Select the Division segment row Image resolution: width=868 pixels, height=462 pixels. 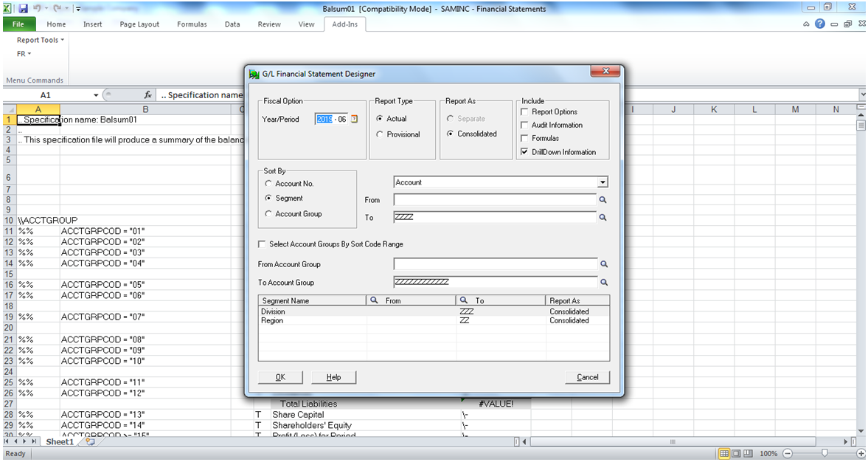pos(434,312)
